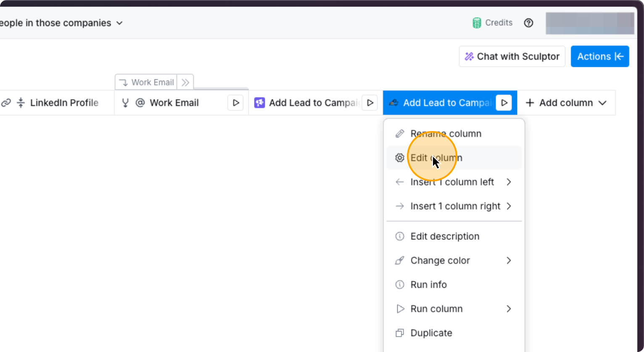Click the gear icon next to Edit column
Viewport: 644px width, 352px height.
click(400, 158)
